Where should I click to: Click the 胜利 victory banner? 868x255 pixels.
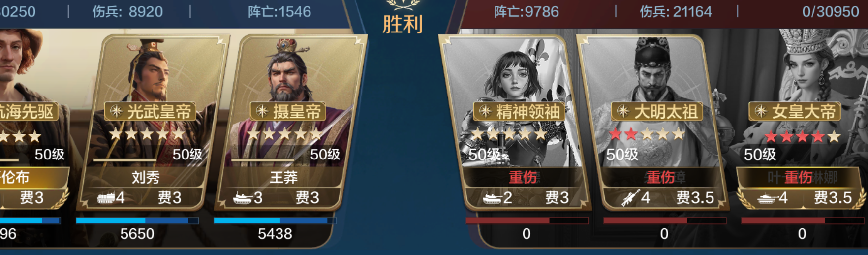tap(403, 24)
